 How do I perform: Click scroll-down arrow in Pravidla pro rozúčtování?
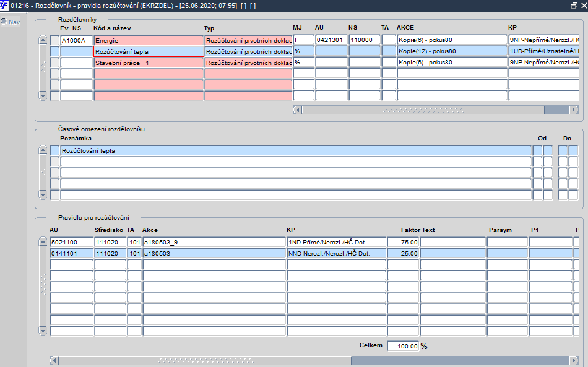coord(43,331)
